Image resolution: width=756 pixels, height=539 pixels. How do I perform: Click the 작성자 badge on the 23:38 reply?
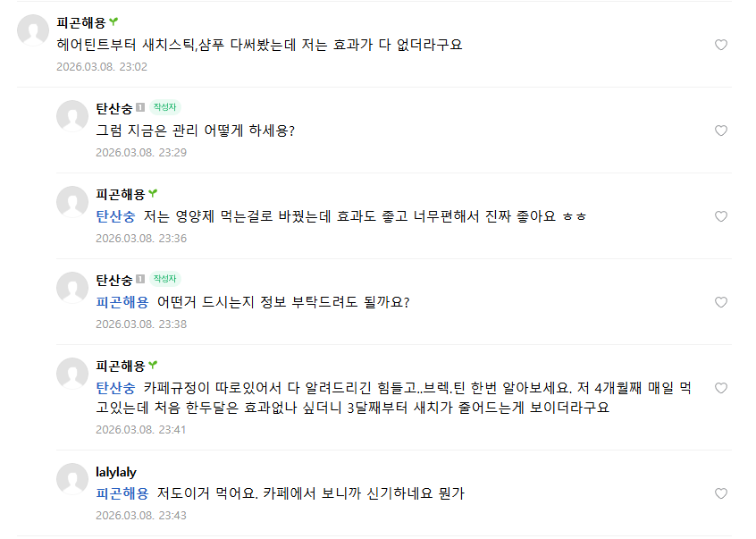164,280
